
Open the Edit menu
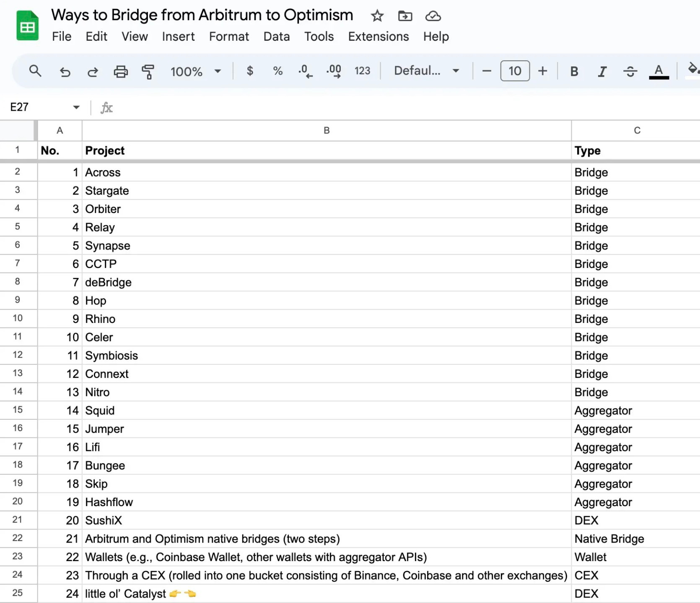(x=96, y=36)
